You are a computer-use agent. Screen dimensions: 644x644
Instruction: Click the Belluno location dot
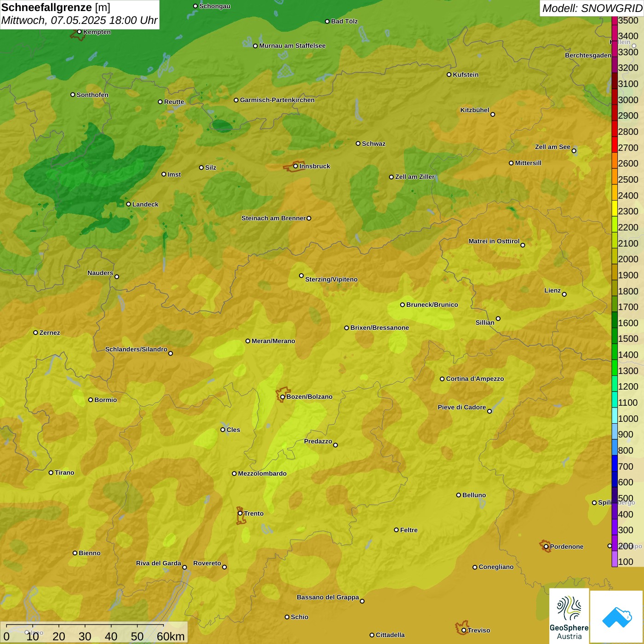(458, 495)
